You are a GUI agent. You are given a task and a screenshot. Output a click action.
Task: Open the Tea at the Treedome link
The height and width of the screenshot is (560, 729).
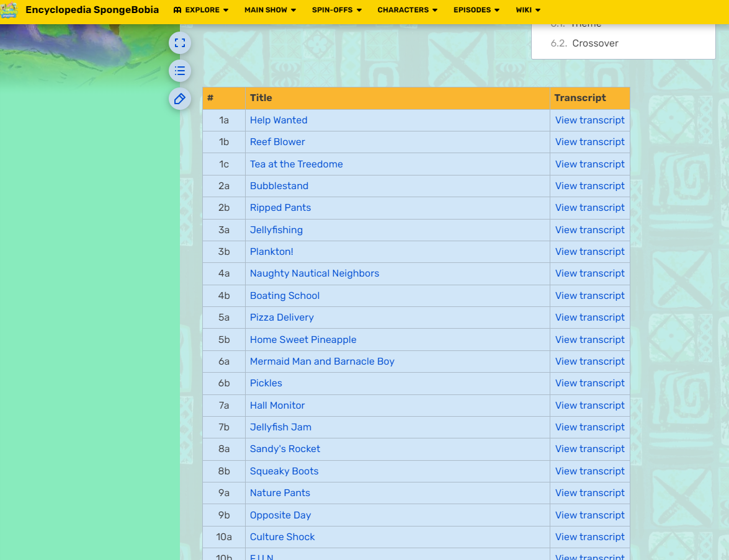pos(296,164)
